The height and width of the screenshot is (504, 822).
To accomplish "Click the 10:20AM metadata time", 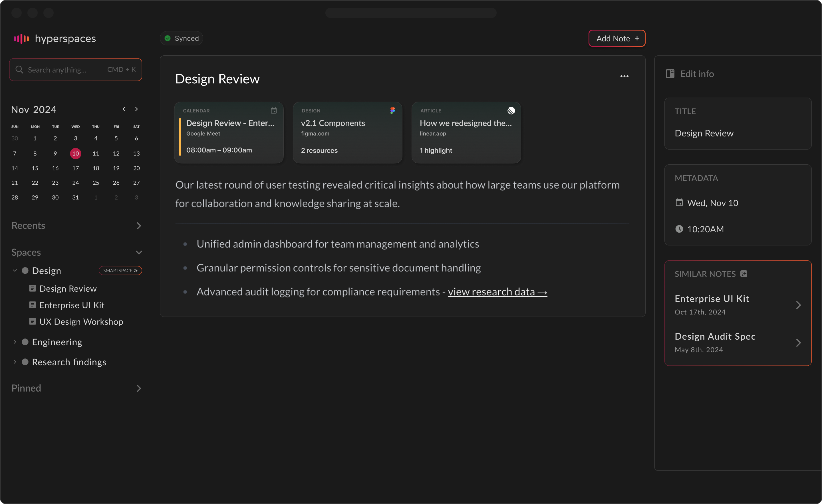I will [x=705, y=229].
